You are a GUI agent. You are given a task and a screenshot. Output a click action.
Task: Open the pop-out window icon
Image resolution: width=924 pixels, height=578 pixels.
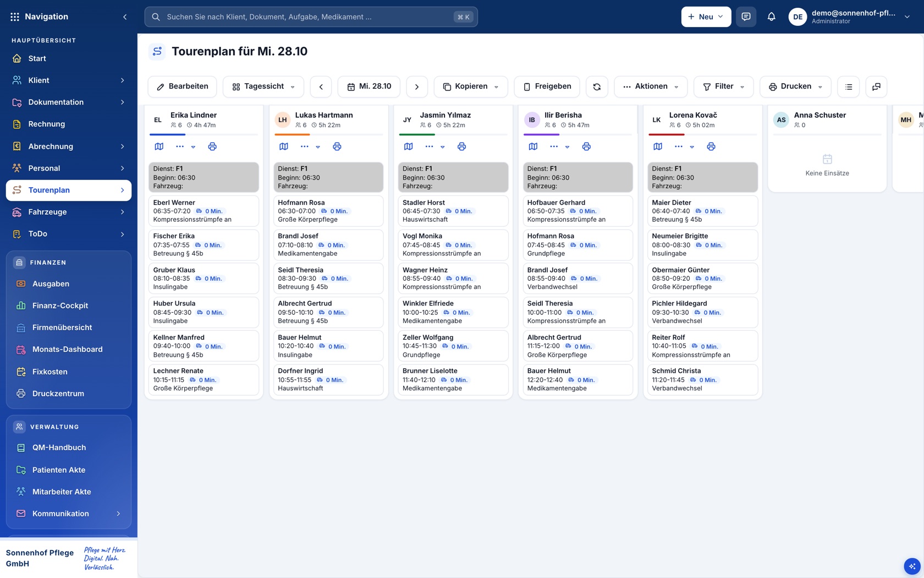[877, 87]
